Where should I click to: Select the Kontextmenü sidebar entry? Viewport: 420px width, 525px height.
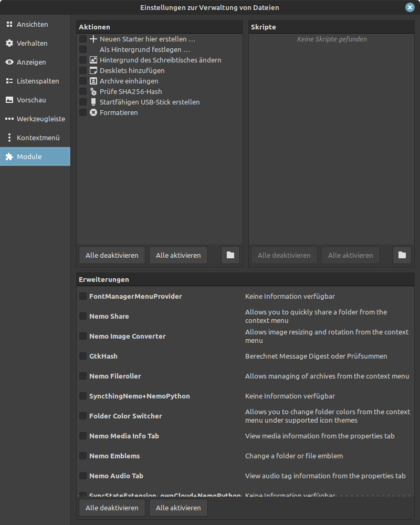[x=35, y=138]
